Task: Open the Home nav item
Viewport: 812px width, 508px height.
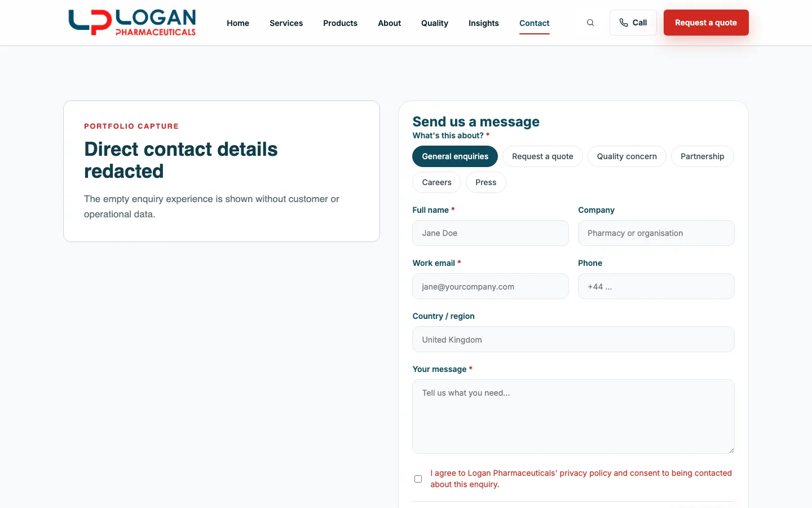Action: [x=238, y=23]
